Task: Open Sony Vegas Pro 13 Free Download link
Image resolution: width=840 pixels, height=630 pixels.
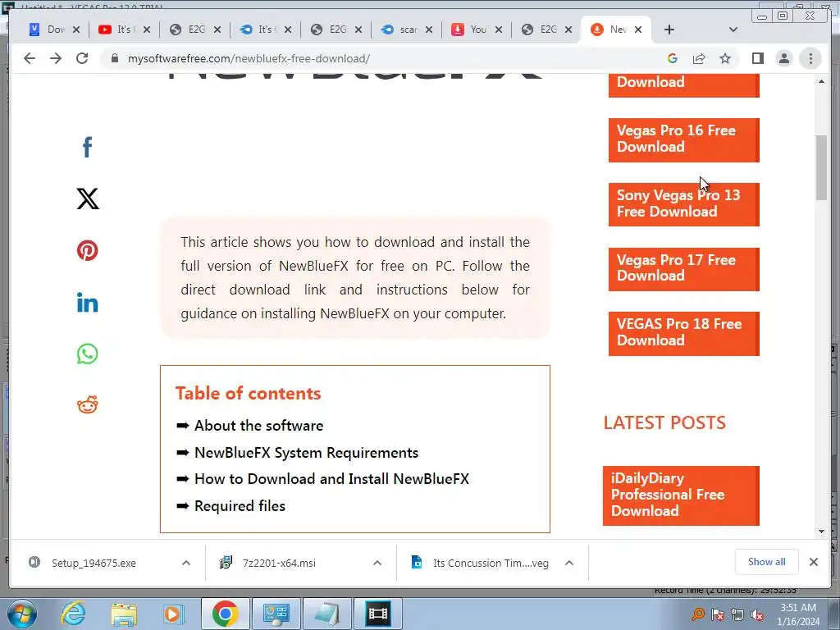Action: click(683, 204)
